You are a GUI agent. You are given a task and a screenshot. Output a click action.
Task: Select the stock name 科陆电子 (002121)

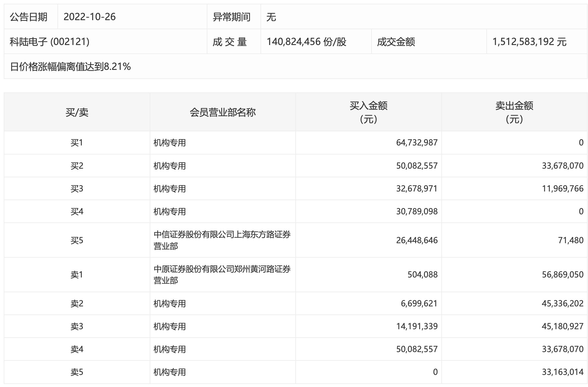(x=50, y=42)
